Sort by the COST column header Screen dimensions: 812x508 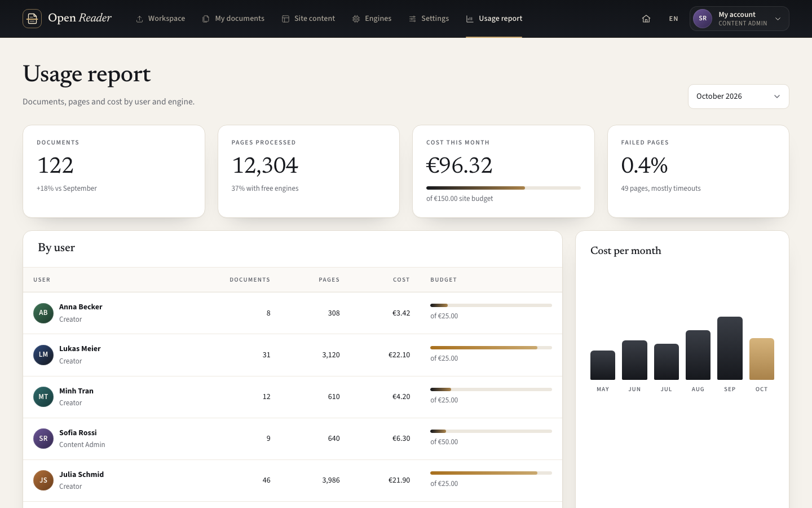pyautogui.click(x=401, y=280)
